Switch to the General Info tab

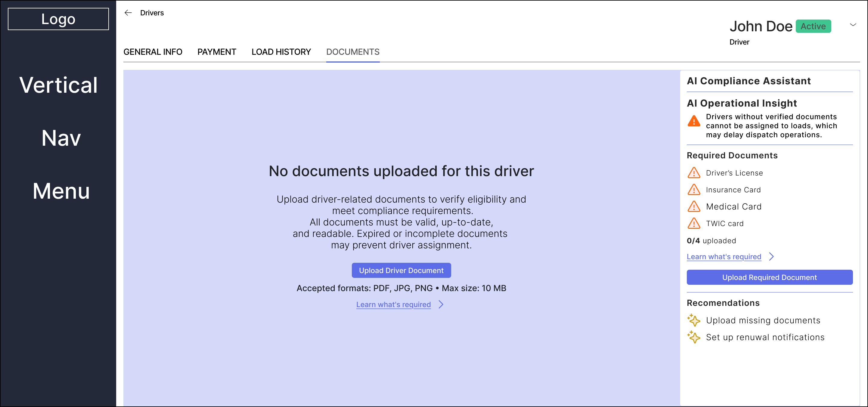pos(153,52)
